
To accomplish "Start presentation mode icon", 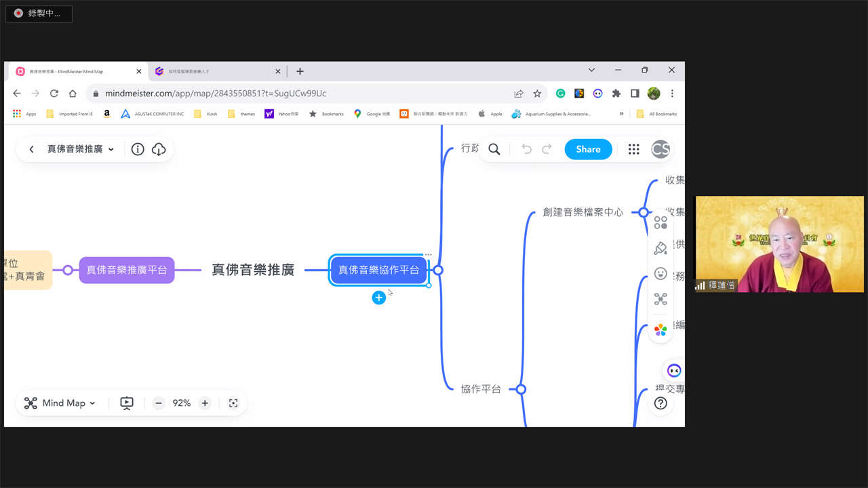I will pos(127,403).
